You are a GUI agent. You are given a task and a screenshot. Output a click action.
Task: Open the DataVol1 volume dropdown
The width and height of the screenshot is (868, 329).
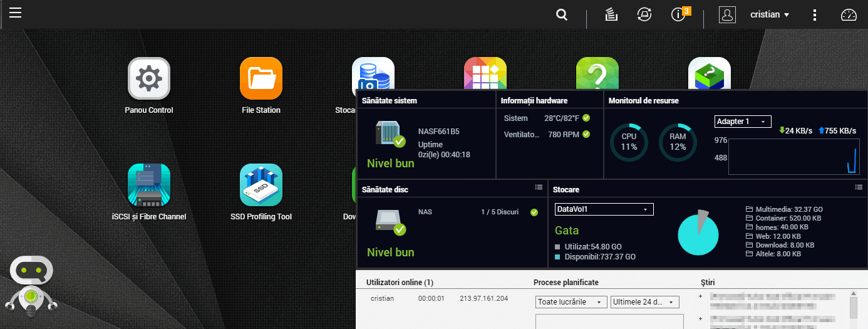click(604, 209)
